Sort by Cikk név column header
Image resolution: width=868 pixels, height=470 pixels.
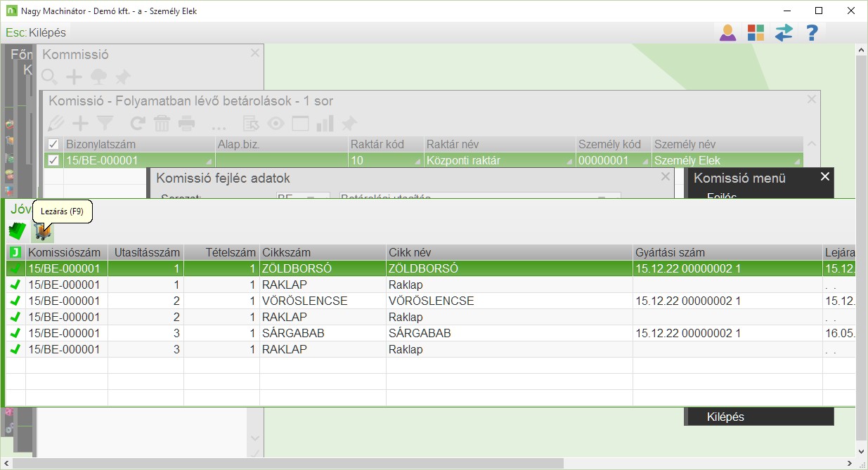[x=510, y=252]
